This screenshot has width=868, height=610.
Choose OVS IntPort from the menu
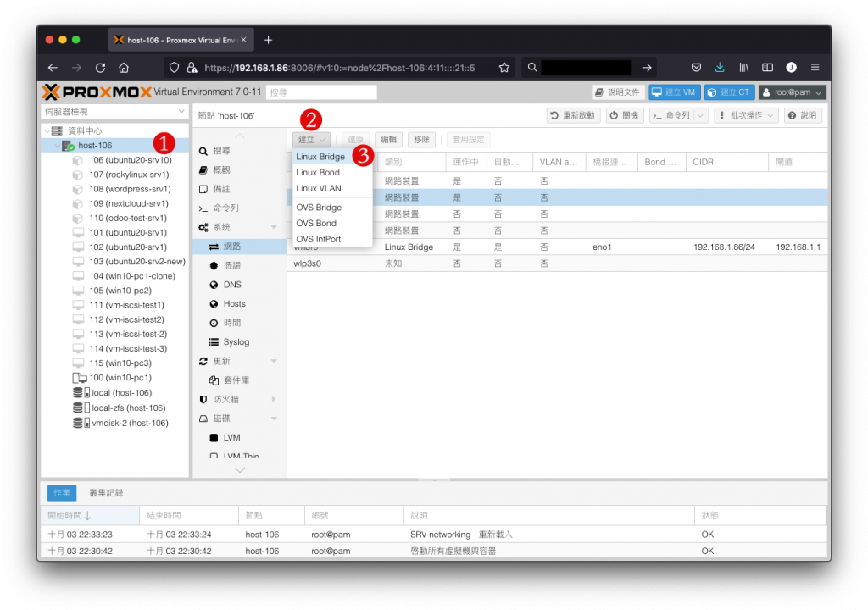[331, 240]
